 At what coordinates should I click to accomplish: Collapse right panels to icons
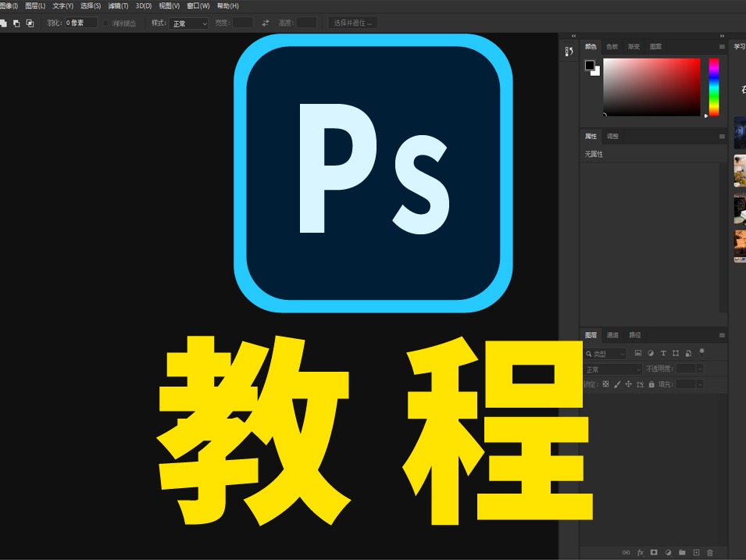pyautogui.click(x=573, y=35)
